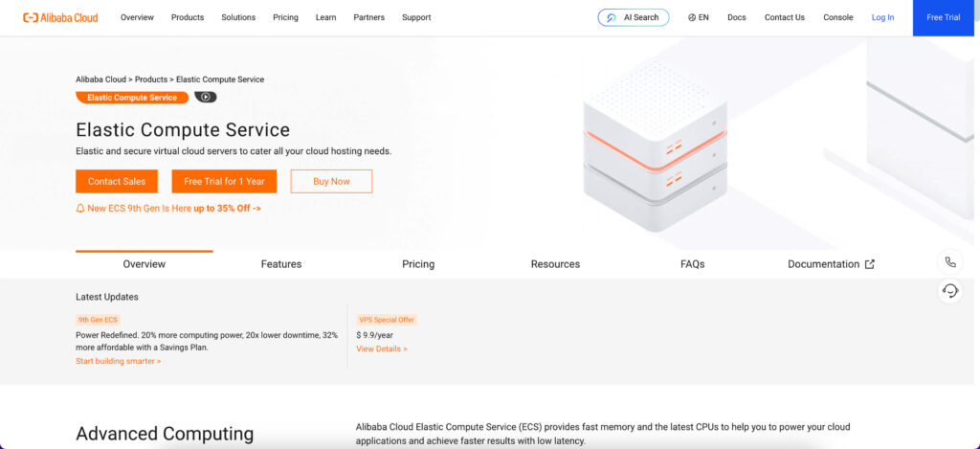Click the View Details link
The image size is (980, 449).
click(x=382, y=348)
